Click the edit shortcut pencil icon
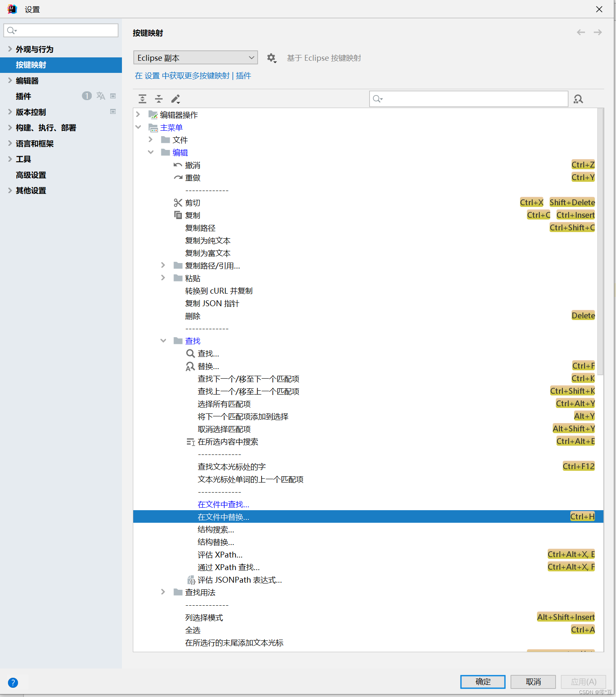The height and width of the screenshot is (697, 616). point(176,99)
